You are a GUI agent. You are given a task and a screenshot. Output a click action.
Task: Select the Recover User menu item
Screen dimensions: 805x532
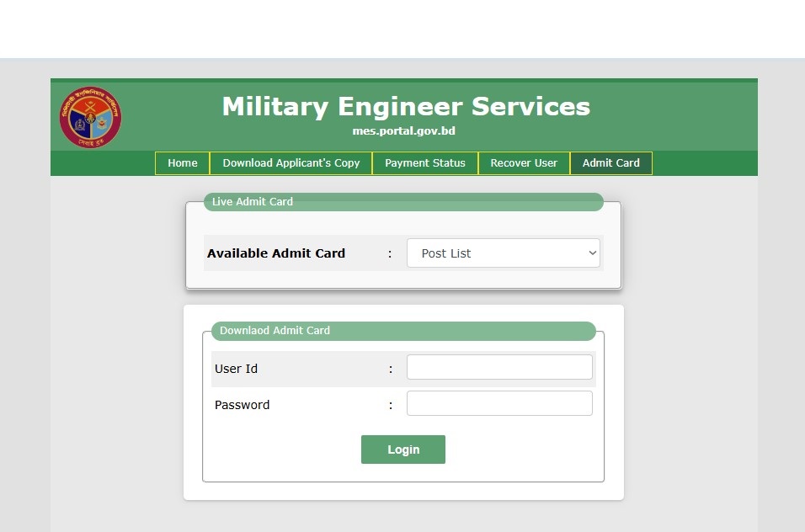524,163
